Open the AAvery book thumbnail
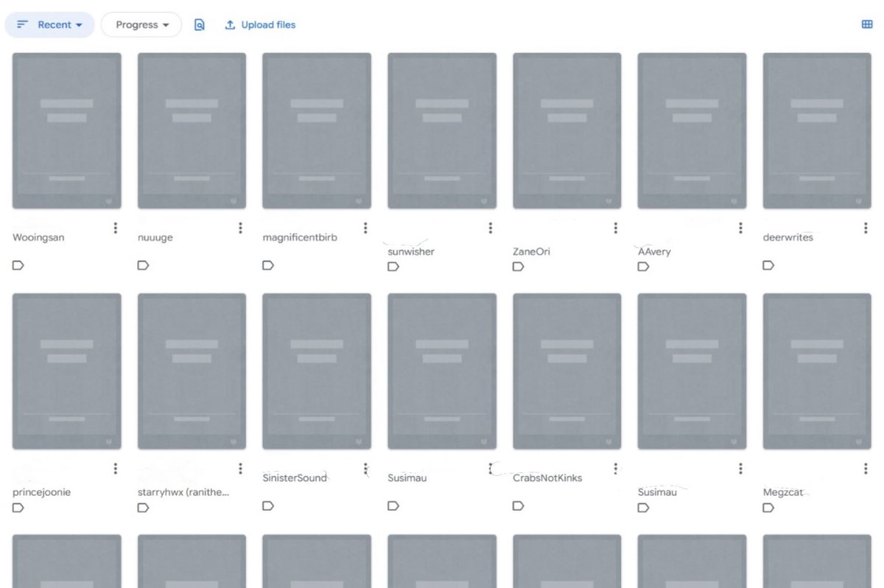The height and width of the screenshot is (588, 884). (692, 131)
